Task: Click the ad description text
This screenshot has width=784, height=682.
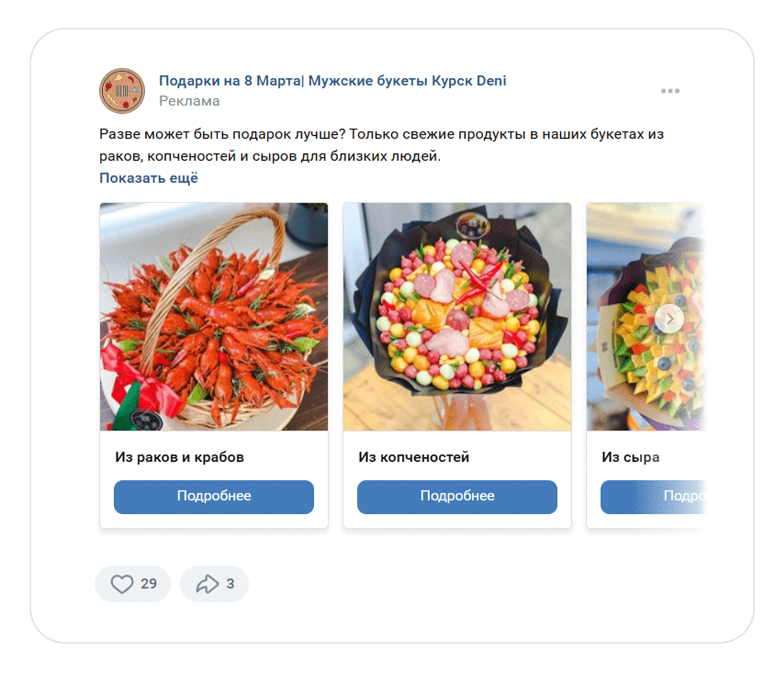Action: 381,145
